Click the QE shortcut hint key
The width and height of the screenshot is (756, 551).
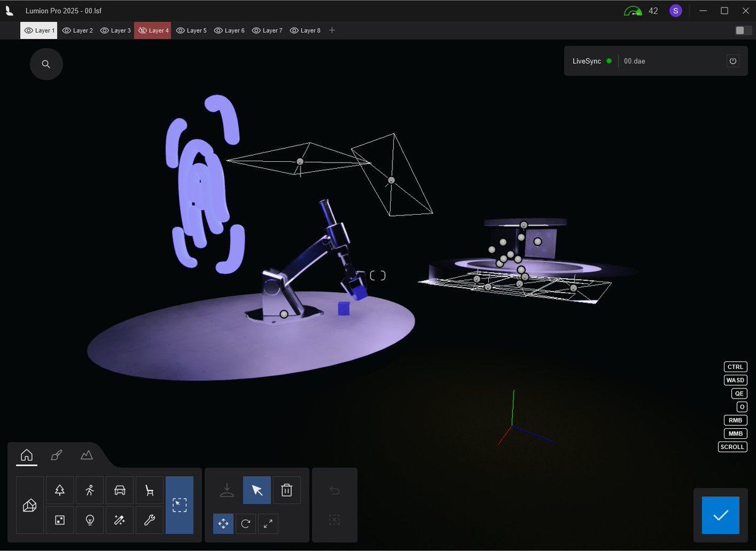pos(739,394)
